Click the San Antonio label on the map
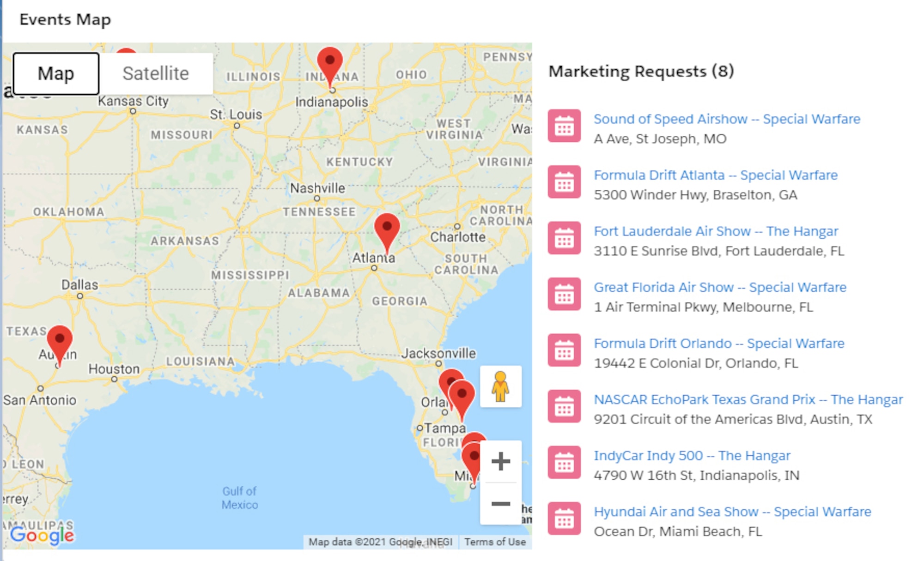The height and width of the screenshot is (561, 924). tap(40, 400)
